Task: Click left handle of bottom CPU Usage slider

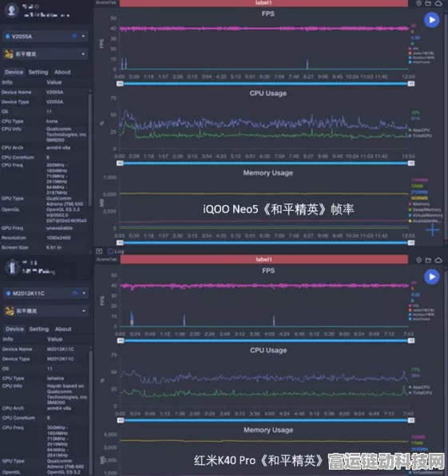Action: 121,420
